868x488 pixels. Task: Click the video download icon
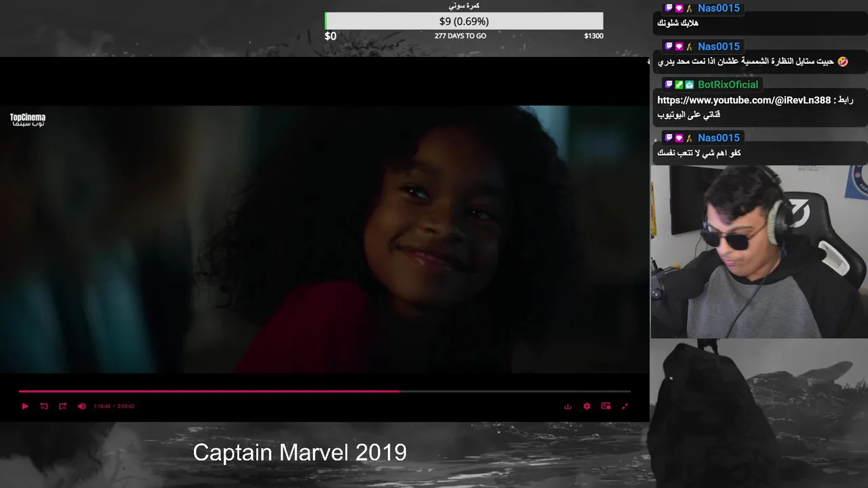coord(568,406)
